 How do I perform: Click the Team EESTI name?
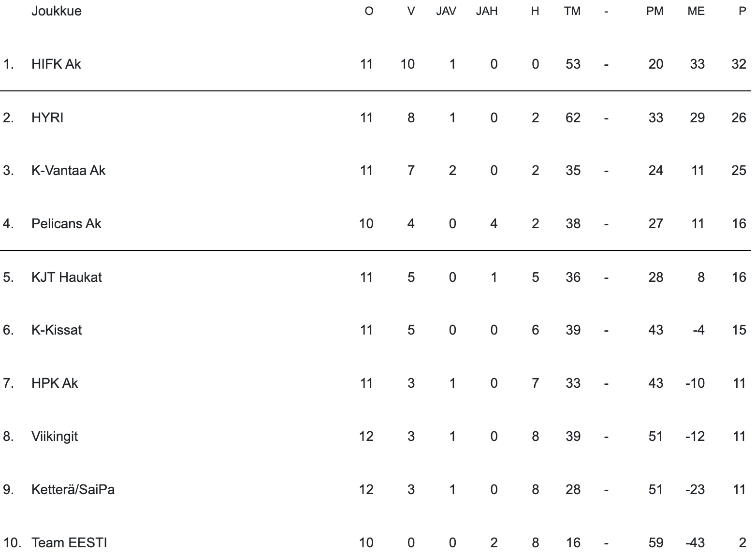point(69,542)
